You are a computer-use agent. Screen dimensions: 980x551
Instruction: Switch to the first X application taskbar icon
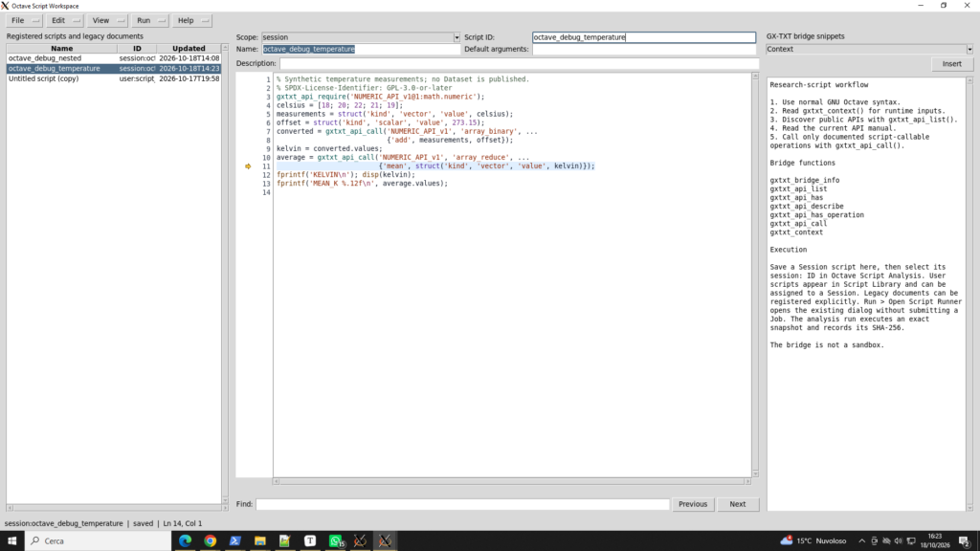(360, 541)
